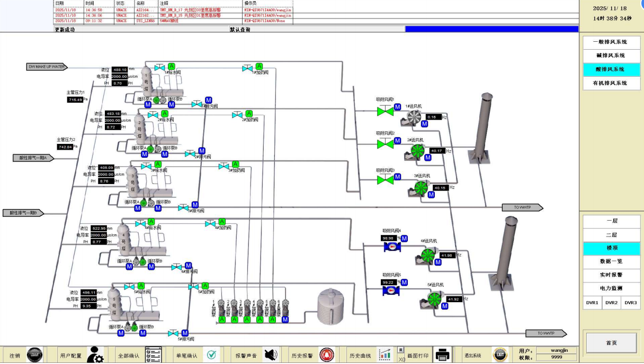Toggle the 吸附风阀1 manual mode M badge
Screen dimensions: 644x364
tap(398, 107)
